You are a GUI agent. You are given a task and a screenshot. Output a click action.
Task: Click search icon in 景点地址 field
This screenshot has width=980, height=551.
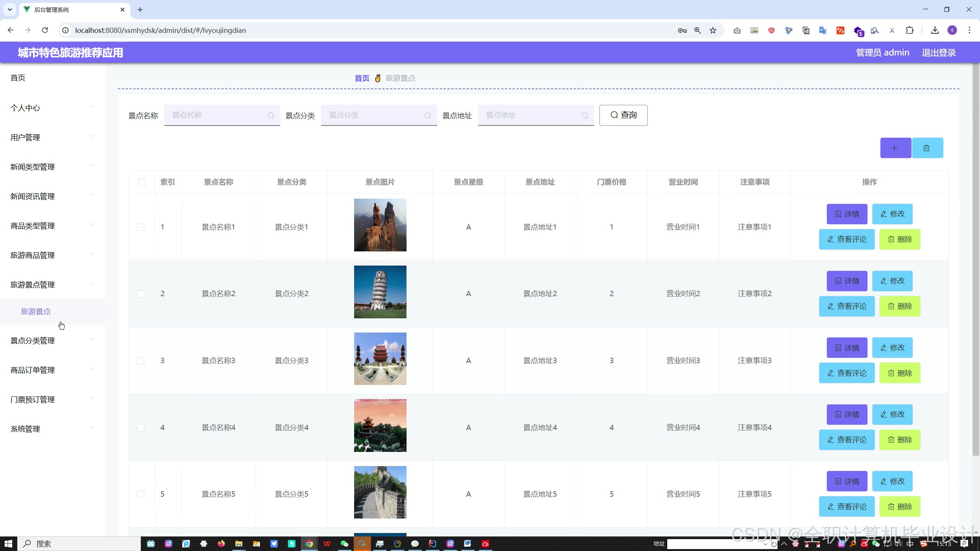(x=585, y=116)
